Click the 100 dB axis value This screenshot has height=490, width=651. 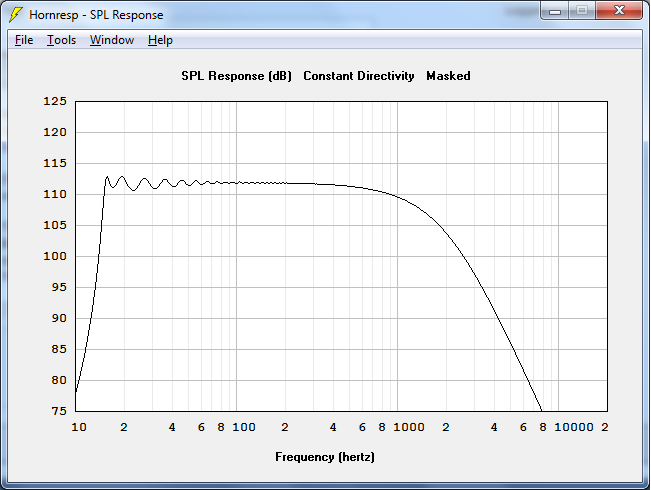55,256
